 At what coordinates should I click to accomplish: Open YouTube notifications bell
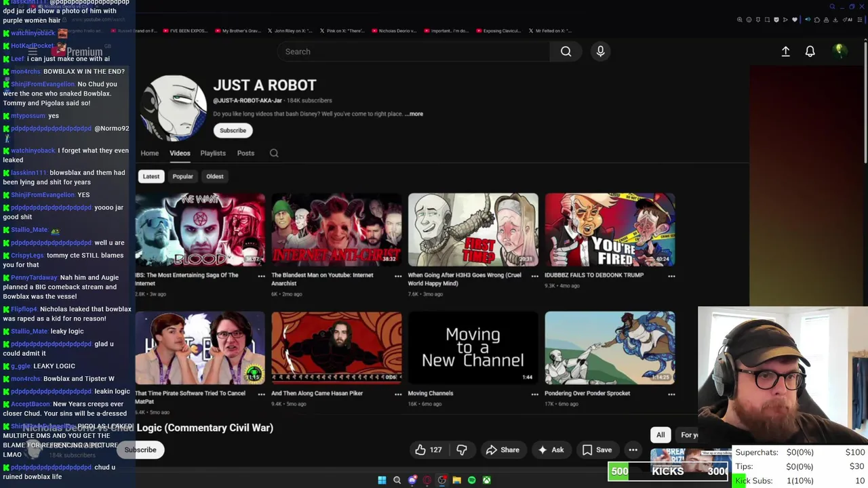[x=810, y=52]
